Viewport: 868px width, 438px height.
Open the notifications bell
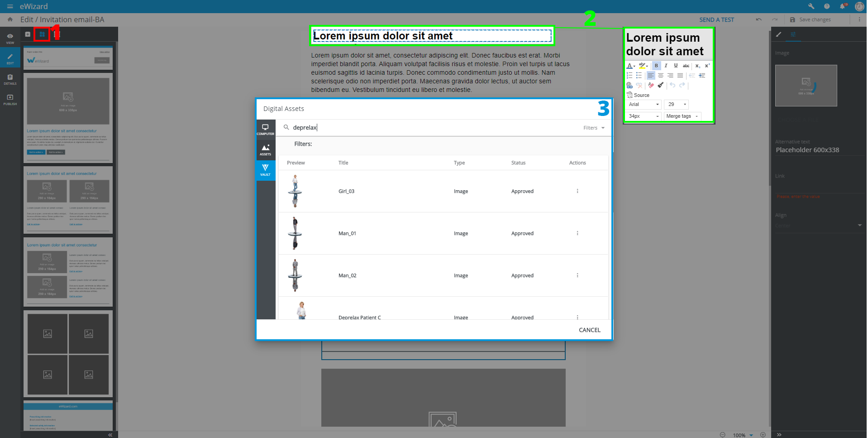click(842, 6)
